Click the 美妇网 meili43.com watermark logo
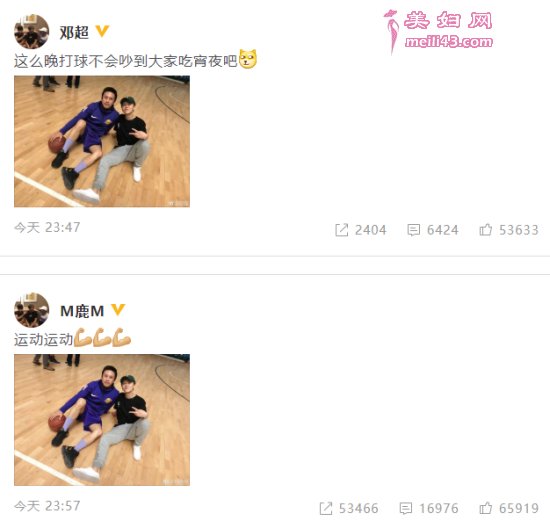 438,32
